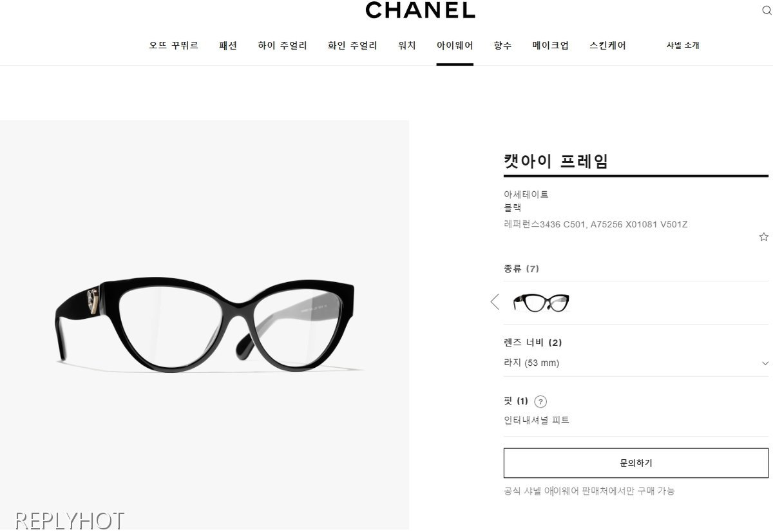
Task: Open the 패션 menu
Action: click(x=228, y=45)
